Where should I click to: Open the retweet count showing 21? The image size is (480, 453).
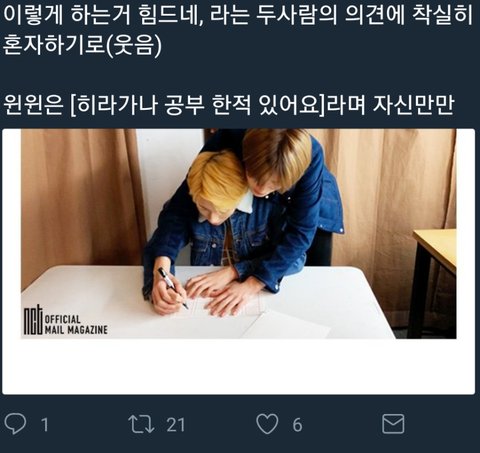[x=175, y=425]
